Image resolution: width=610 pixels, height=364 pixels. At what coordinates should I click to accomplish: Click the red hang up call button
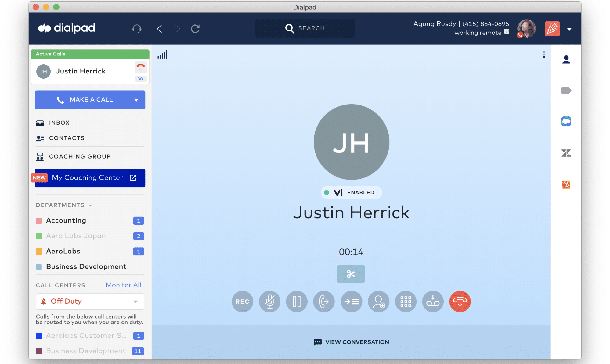[x=460, y=302]
